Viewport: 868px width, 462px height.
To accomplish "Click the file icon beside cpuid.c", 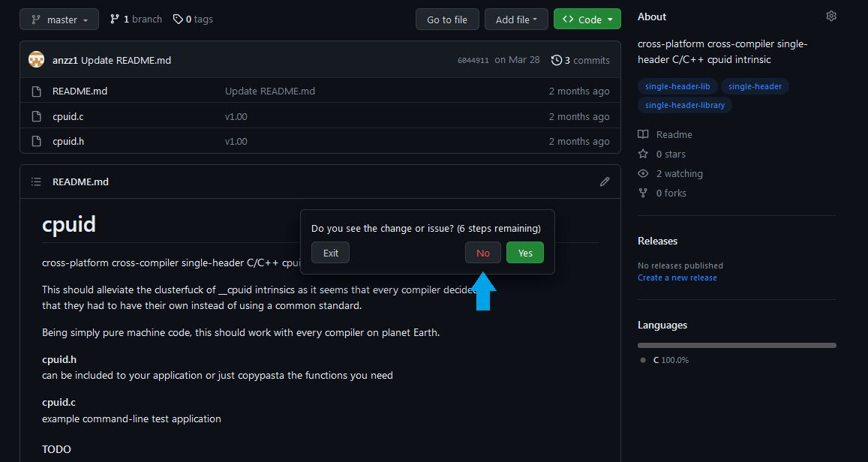I will point(37,117).
